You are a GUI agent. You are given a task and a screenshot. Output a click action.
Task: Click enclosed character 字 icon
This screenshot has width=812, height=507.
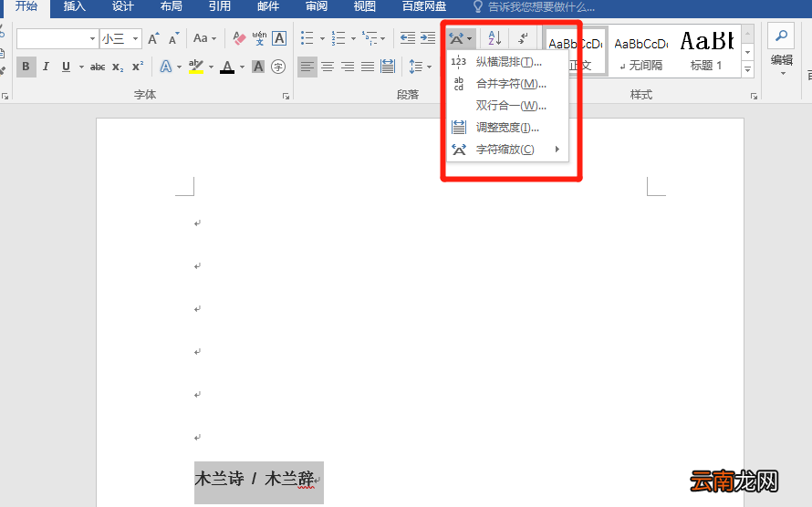point(278,67)
